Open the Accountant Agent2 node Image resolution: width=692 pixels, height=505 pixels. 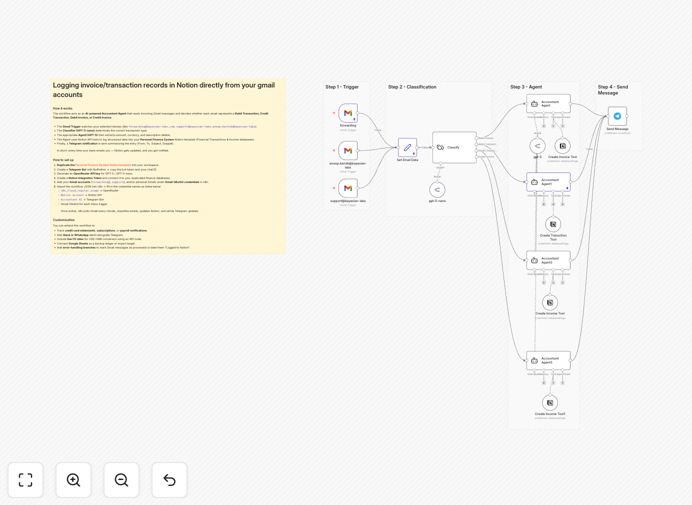(x=548, y=260)
